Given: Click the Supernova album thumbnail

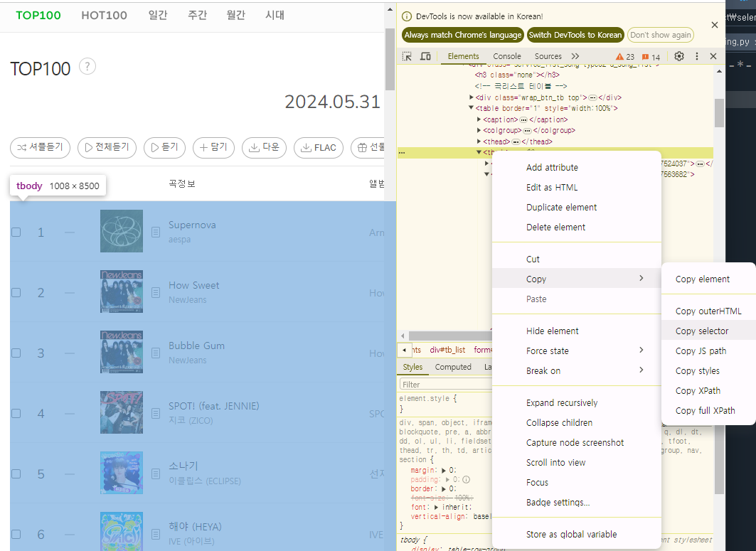Looking at the screenshot, I should click(122, 231).
